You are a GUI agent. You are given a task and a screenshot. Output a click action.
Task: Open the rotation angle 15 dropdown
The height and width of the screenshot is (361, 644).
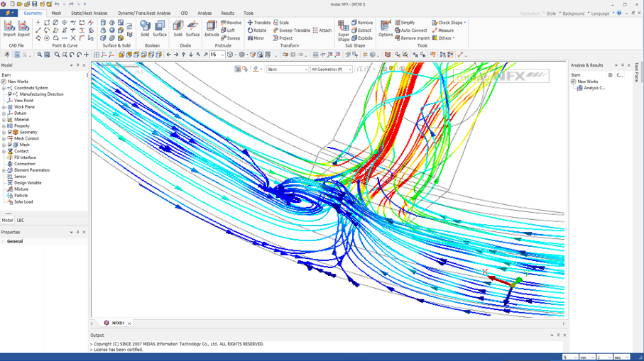[222, 55]
